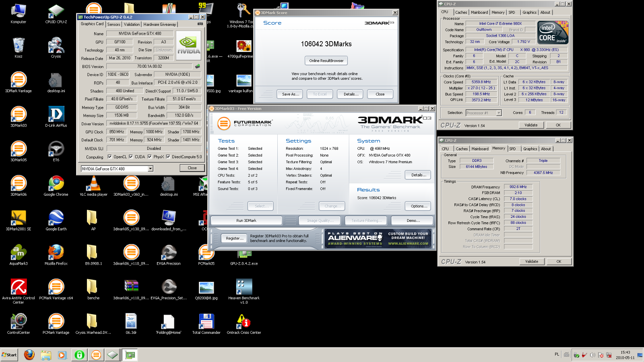
Task: Open the volume speaker tray icon
Action: 592,355
